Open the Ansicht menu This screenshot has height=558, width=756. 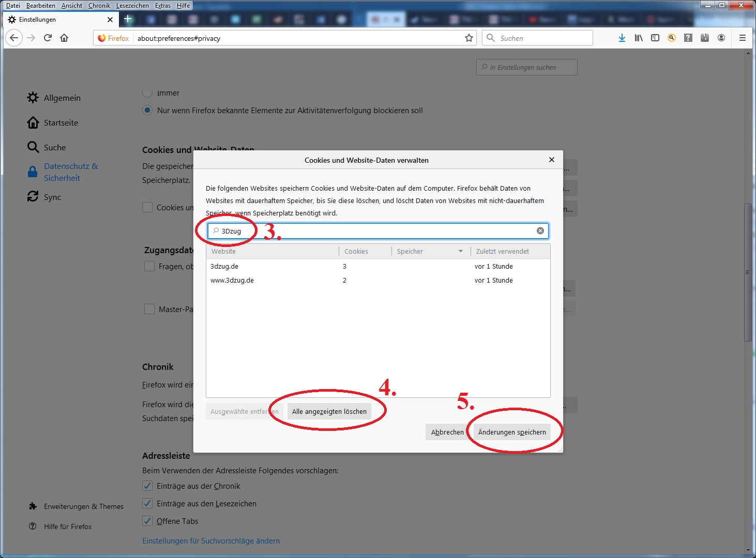click(x=72, y=6)
